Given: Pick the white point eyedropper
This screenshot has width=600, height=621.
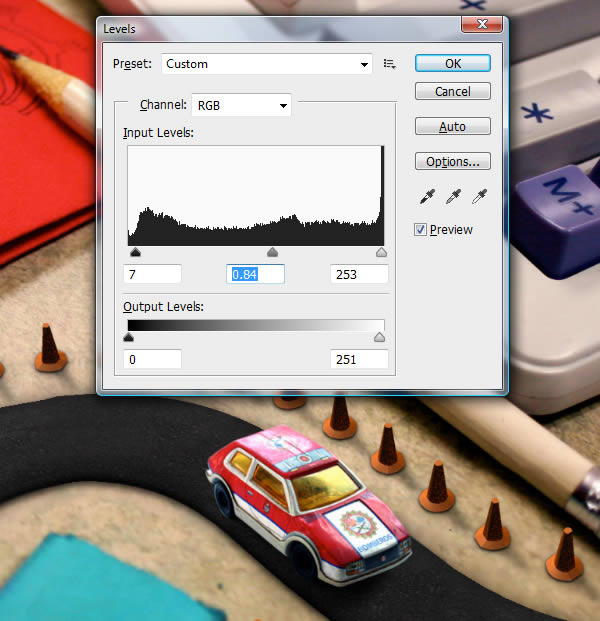Looking at the screenshot, I should [480, 196].
